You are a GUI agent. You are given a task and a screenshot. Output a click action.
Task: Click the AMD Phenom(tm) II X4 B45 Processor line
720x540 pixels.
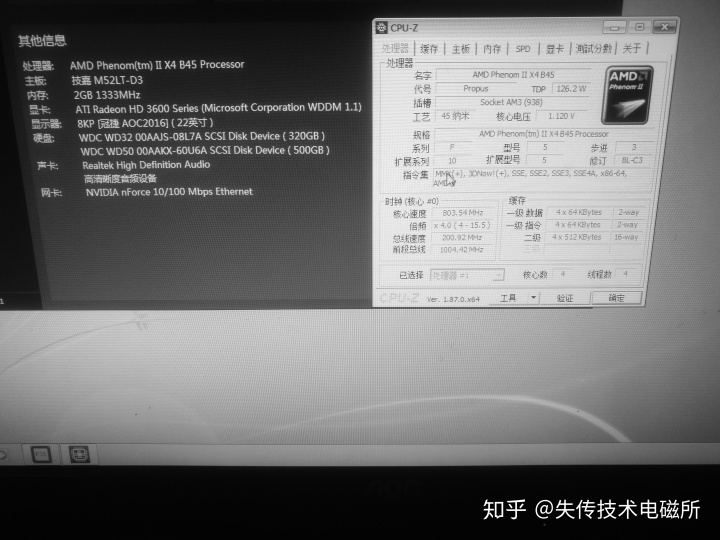(x=157, y=65)
